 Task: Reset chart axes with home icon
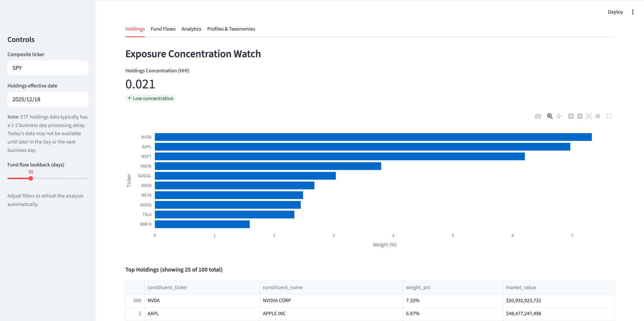click(x=598, y=116)
